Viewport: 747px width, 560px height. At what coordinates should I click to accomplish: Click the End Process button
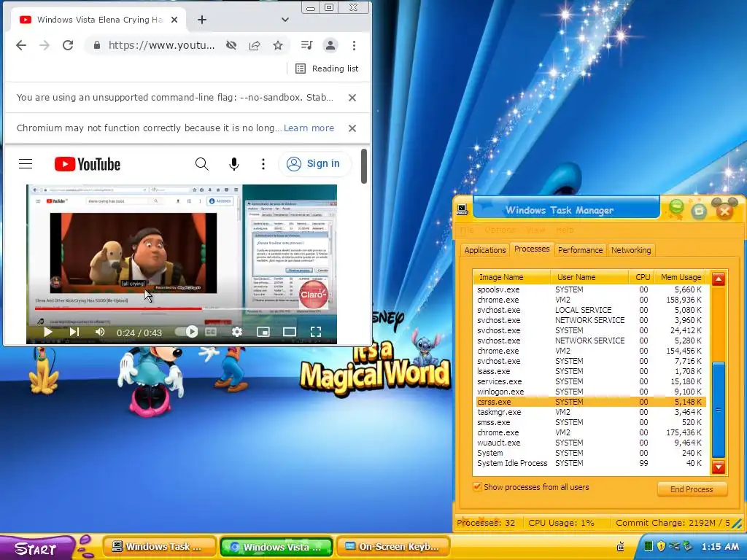coord(692,489)
